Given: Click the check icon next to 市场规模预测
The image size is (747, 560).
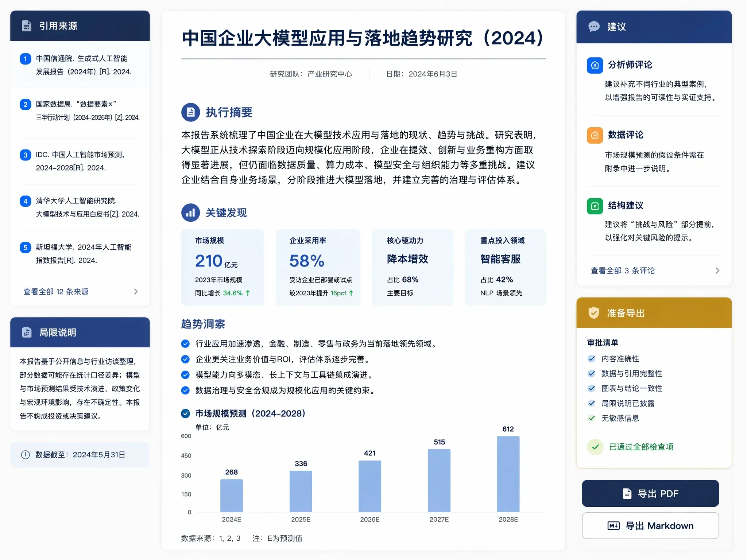Looking at the screenshot, I should [x=185, y=413].
